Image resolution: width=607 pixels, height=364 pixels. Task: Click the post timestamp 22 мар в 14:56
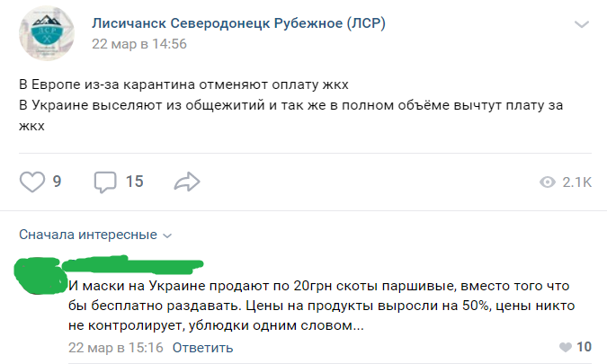[x=139, y=43]
